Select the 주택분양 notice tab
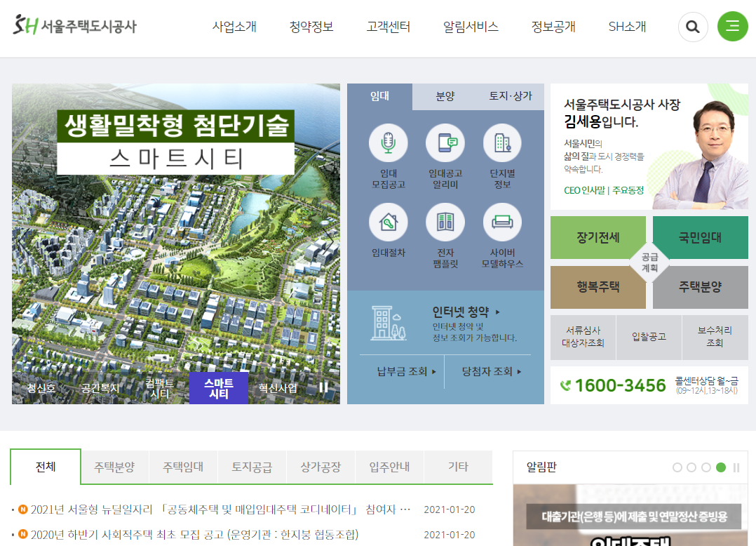 point(115,467)
